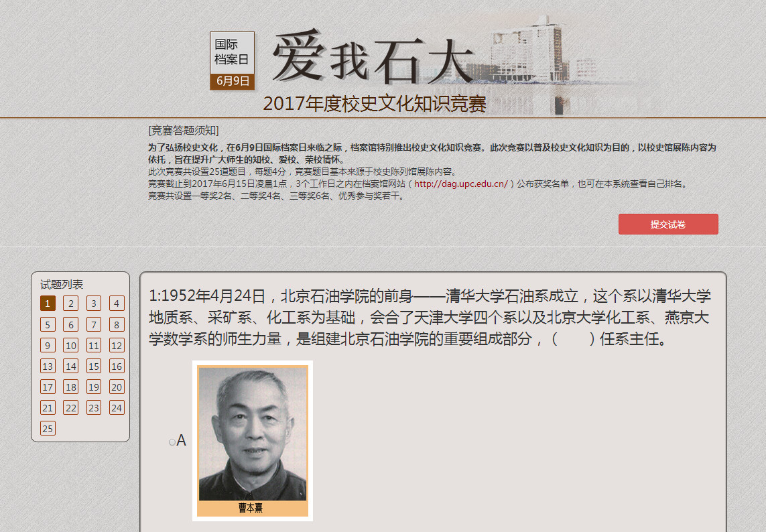
Task: Click the 提交试卷 submit button
Action: [x=667, y=224]
